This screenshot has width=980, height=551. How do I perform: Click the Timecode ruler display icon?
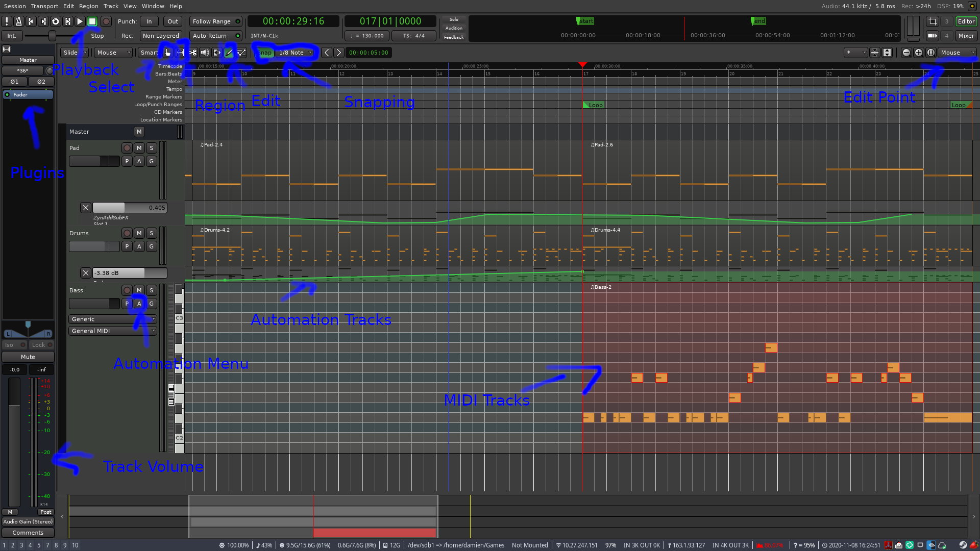[170, 65]
